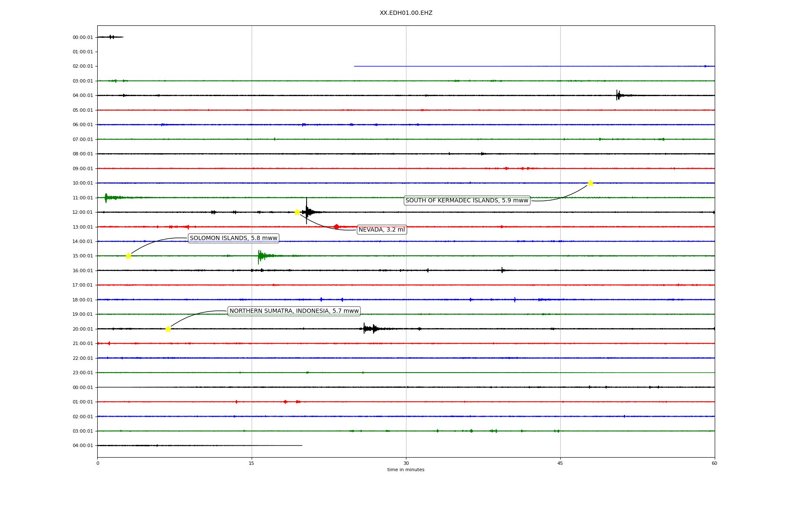The width and height of the screenshot is (812, 508).
Task: Click the 'time in minutes' axis label
Action: point(406,470)
